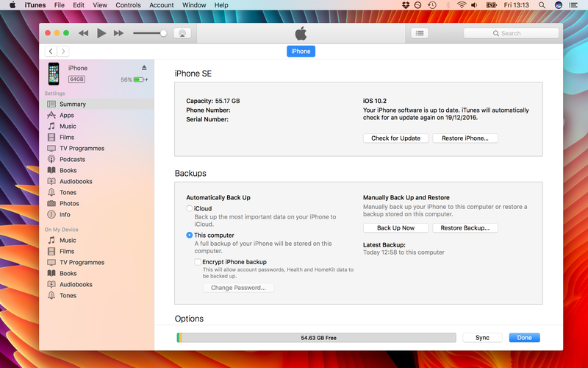Open the Account menu

pos(161,5)
